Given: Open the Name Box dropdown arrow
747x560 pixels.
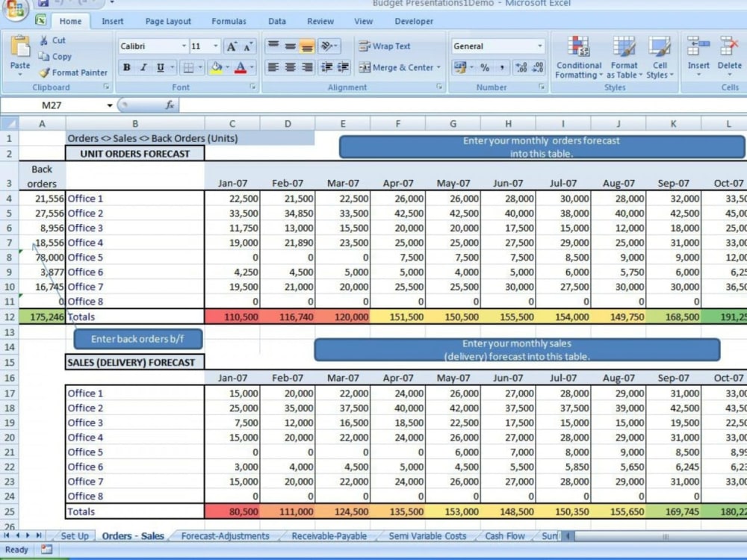Looking at the screenshot, I should coord(110,105).
